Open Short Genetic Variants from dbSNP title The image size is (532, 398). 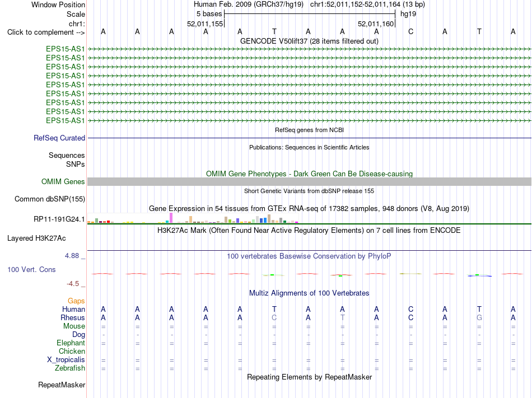(x=309, y=191)
